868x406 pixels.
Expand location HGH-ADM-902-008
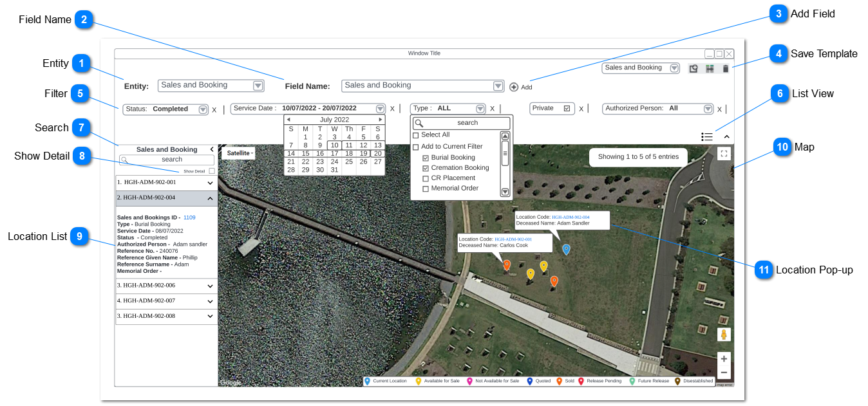pos(210,317)
